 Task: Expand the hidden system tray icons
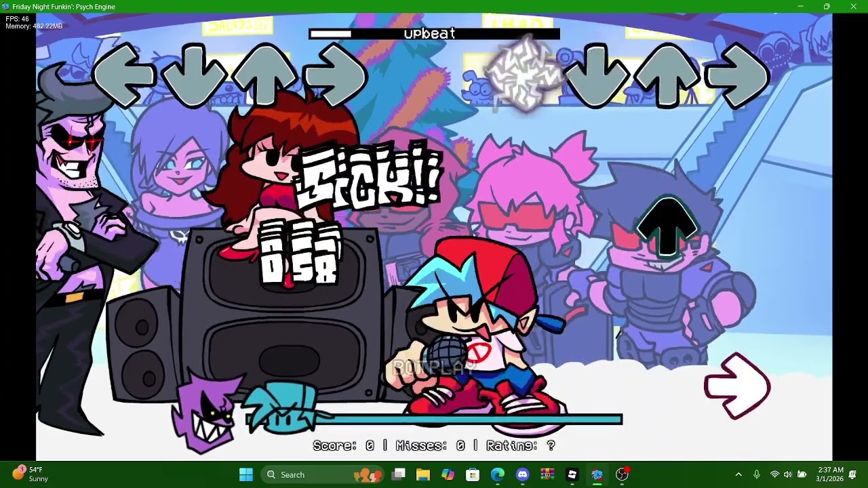(x=738, y=474)
